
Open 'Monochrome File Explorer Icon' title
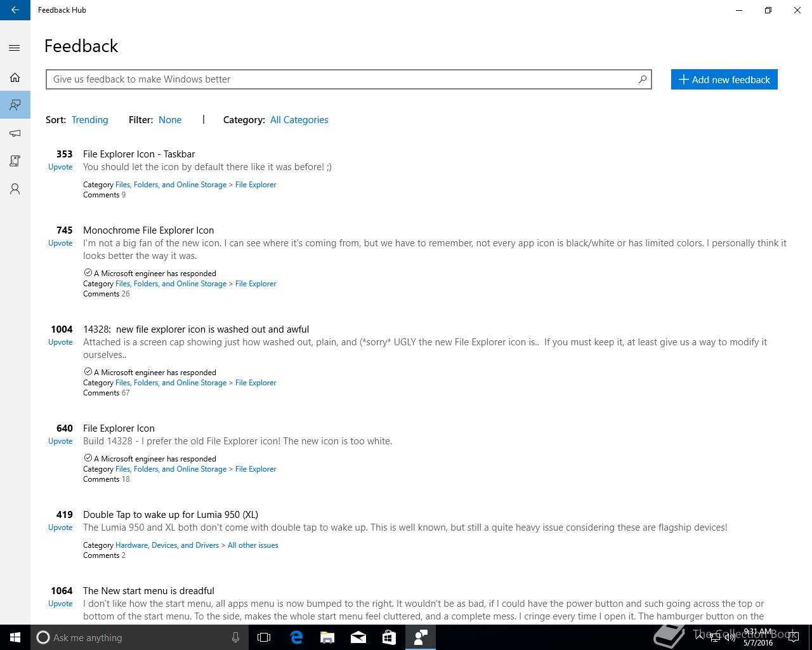point(148,230)
